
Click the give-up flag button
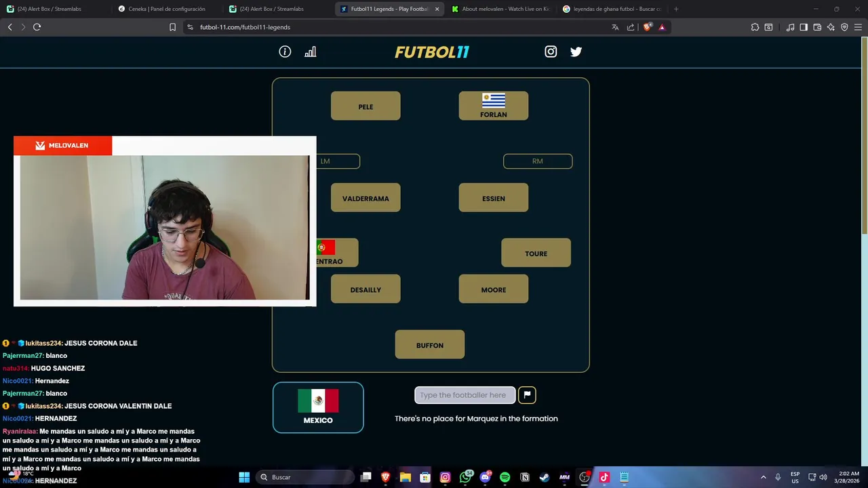527,394
